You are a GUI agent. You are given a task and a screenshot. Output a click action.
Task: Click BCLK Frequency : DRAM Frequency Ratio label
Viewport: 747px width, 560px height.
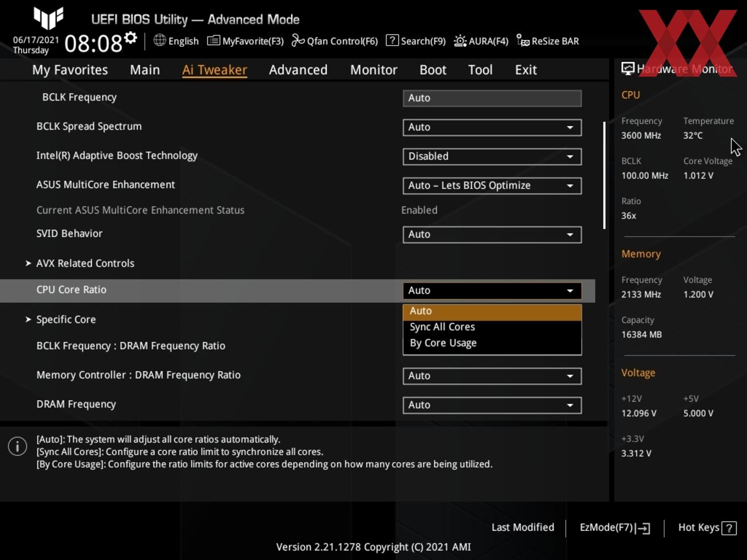[x=131, y=346]
